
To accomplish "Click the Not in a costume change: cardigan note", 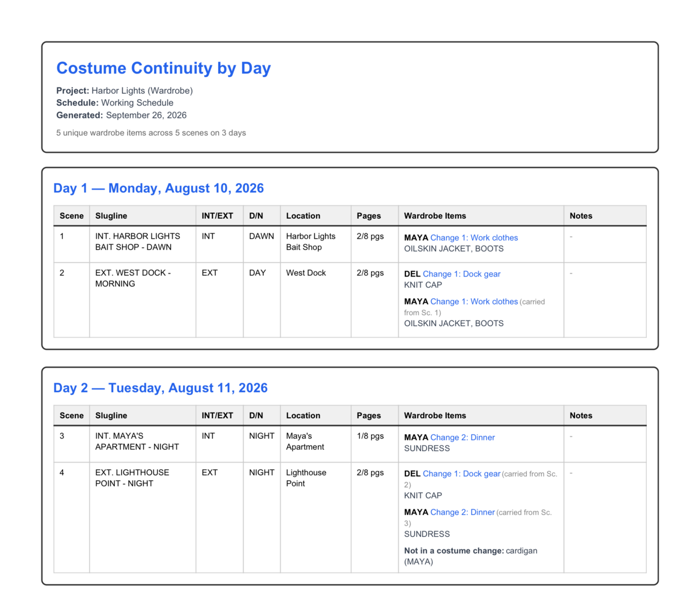I will pyautogui.click(x=471, y=556).
